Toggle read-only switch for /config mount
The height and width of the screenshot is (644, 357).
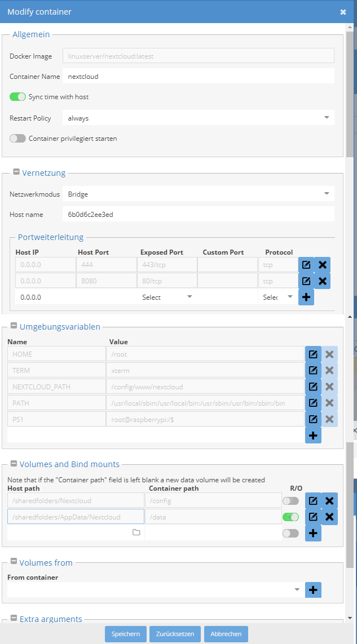[x=291, y=501]
